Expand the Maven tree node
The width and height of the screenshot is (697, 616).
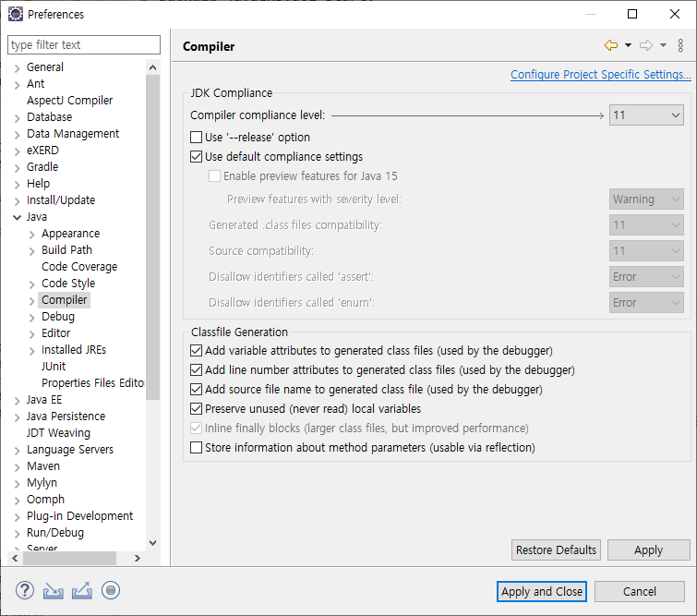click(x=17, y=467)
